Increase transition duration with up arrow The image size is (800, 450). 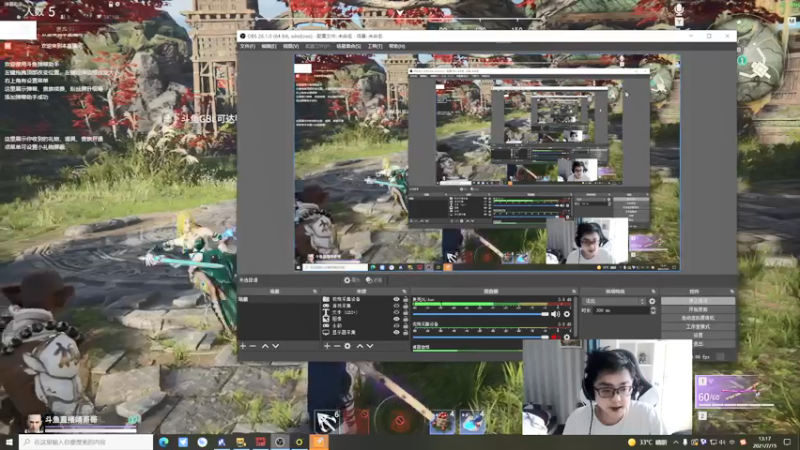653,308
